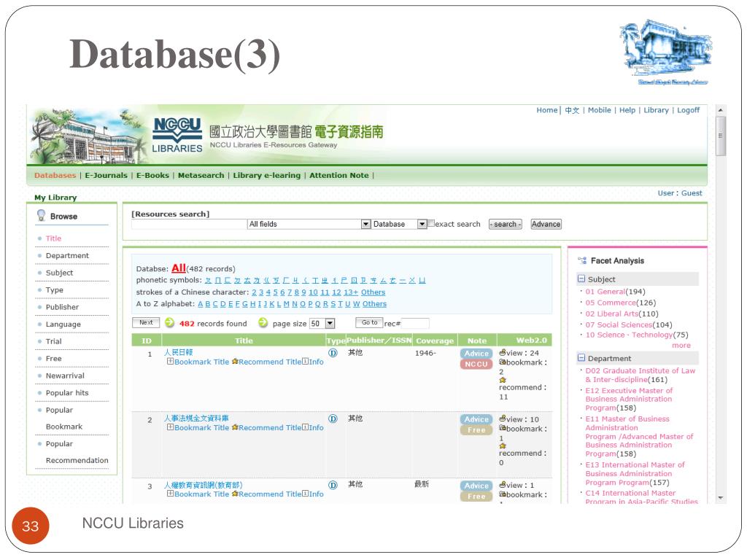The image size is (747, 560).
Task: Click the Free badge for row 2
Action: (x=476, y=430)
